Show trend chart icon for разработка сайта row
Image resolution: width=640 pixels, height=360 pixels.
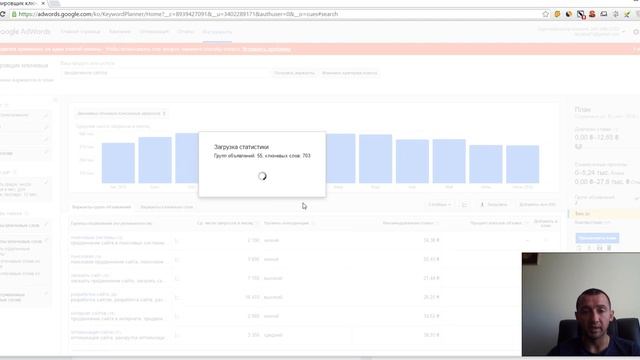tap(176, 297)
